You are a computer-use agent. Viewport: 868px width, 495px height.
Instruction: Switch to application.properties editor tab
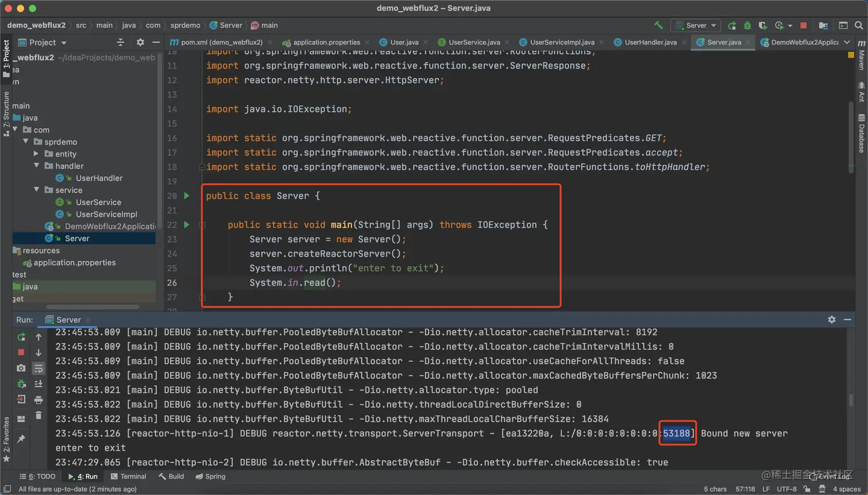tap(325, 42)
